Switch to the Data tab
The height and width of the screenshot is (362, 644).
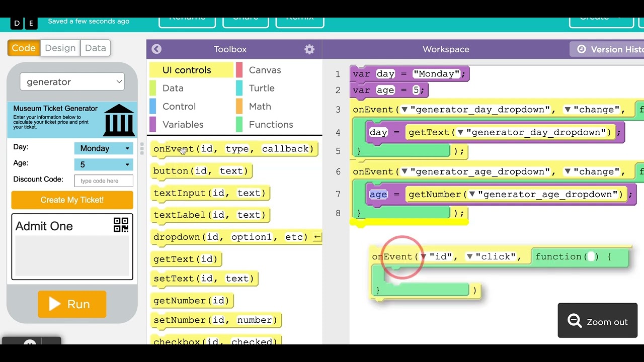pos(95,48)
